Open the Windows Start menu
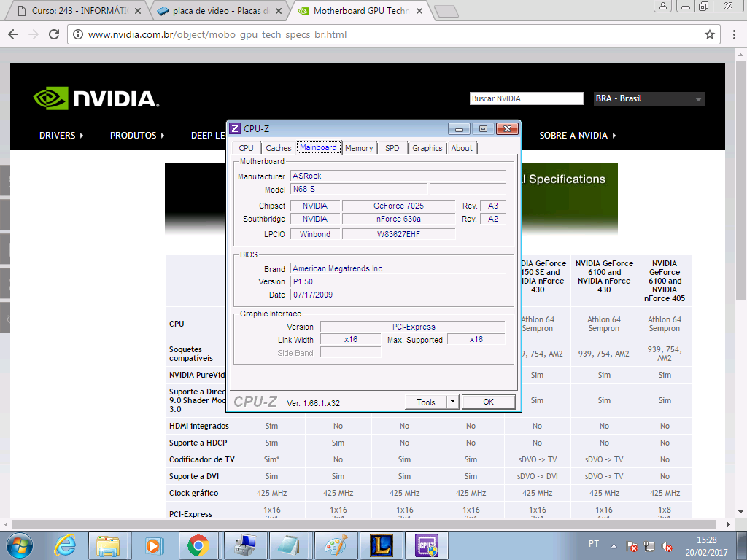The image size is (747, 560). pyautogui.click(x=19, y=545)
